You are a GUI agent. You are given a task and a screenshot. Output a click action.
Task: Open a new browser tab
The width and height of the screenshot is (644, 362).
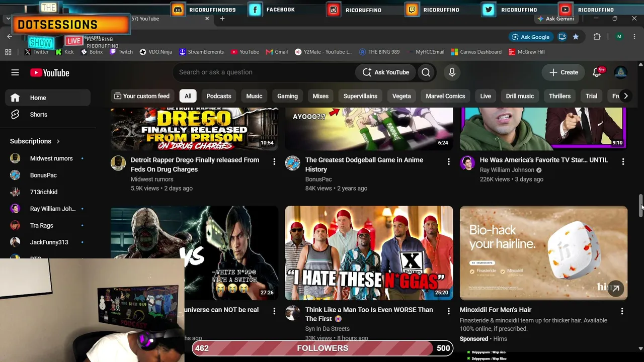222,19
